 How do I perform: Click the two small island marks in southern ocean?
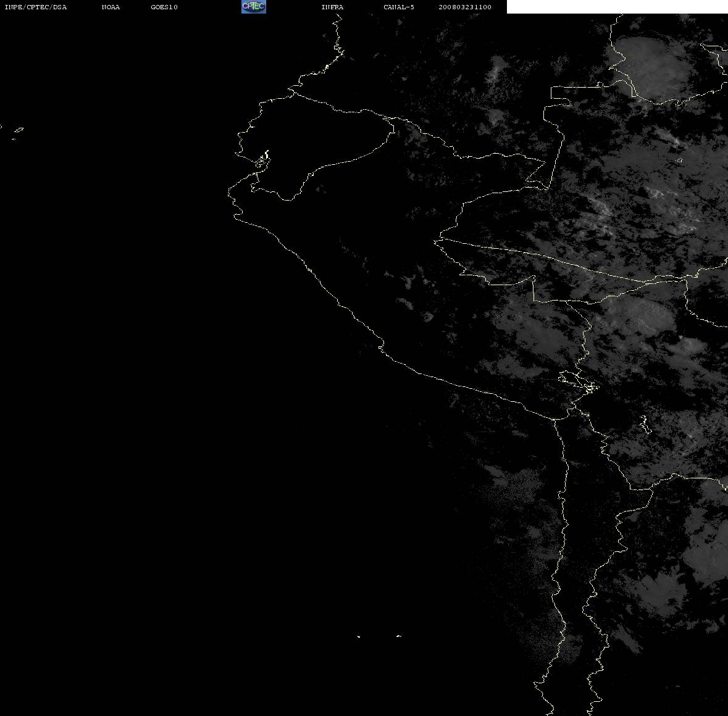click(x=379, y=636)
